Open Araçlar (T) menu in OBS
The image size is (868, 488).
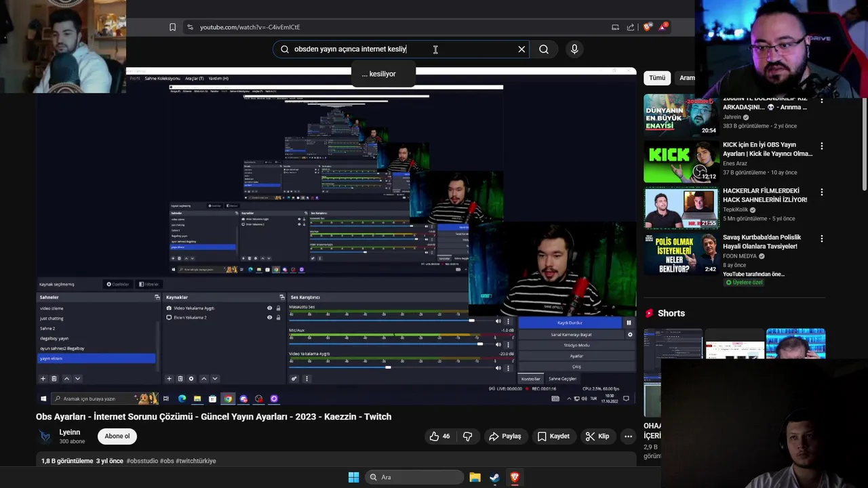click(194, 79)
